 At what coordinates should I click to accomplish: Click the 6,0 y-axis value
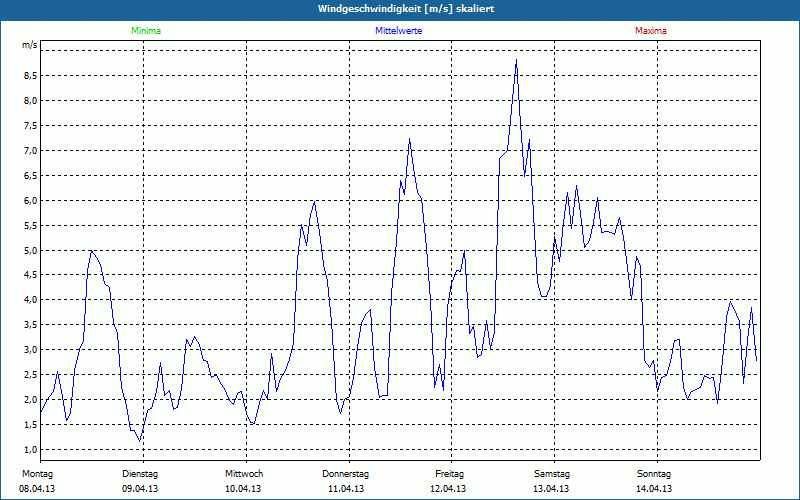pos(30,201)
